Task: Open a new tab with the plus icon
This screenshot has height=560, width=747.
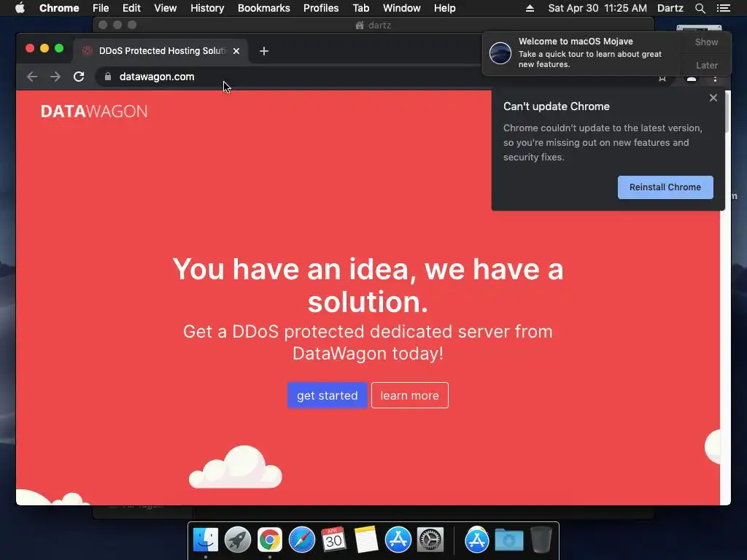Action: (264, 51)
